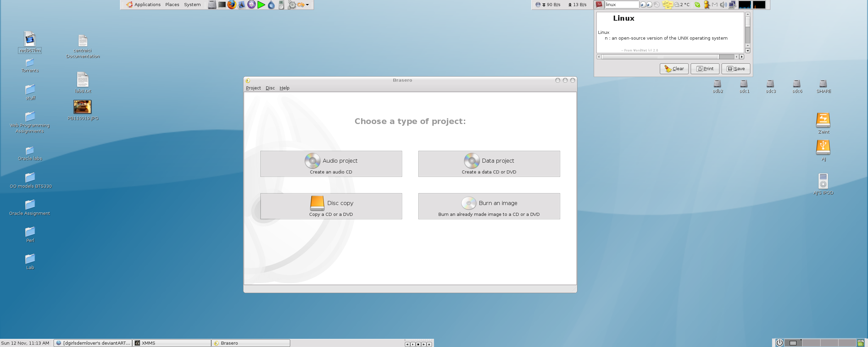Image resolution: width=868 pixels, height=347 pixels.
Task: Click the dictionary search field containing linux
Action: (622, 4)
